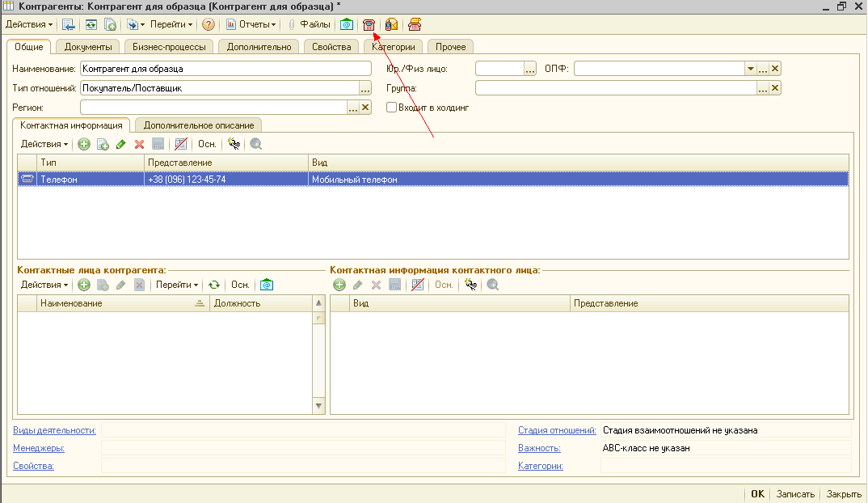868x503 pixels.
Task: Open the top Действия dropdown menu
Action: [x=29, y=24]
